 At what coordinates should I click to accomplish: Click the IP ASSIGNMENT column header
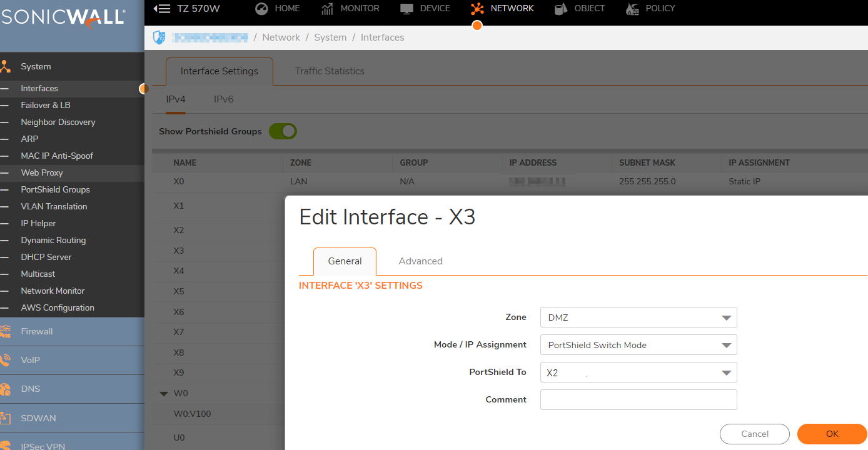coord(759,162)
